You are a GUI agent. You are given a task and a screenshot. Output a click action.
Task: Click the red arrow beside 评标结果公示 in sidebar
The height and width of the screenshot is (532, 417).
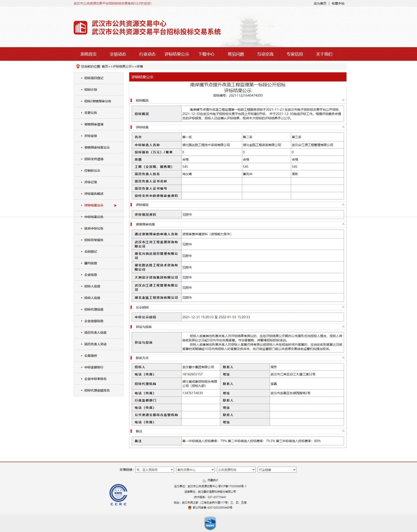tap(115, 205)
